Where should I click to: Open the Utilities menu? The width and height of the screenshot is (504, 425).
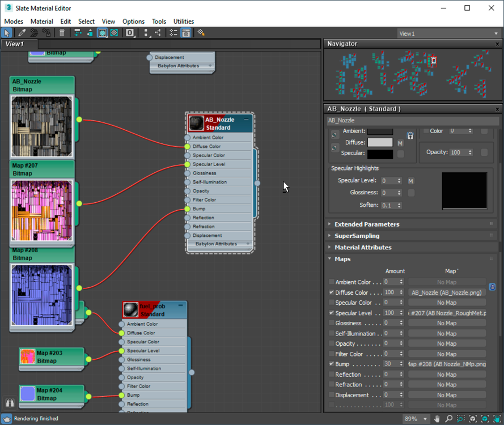click(184, 22)
